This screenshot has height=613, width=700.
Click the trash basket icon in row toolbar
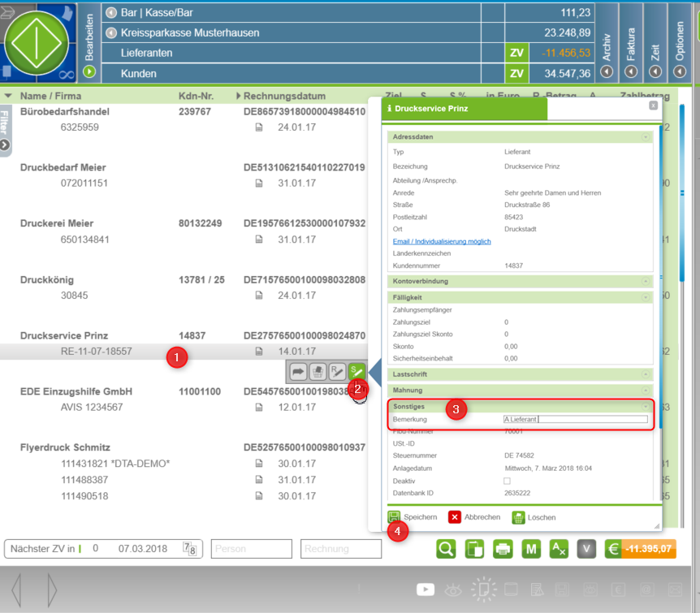click(x=318, y=372)
